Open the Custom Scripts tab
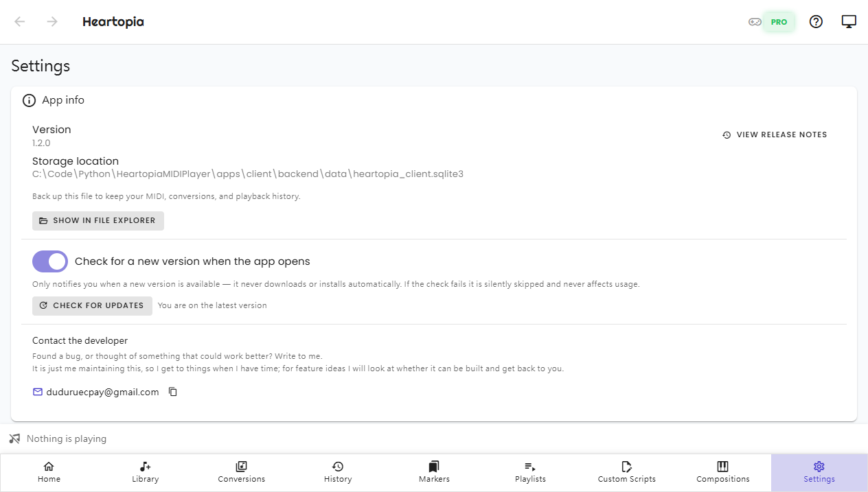 click(x=627, y=473)
